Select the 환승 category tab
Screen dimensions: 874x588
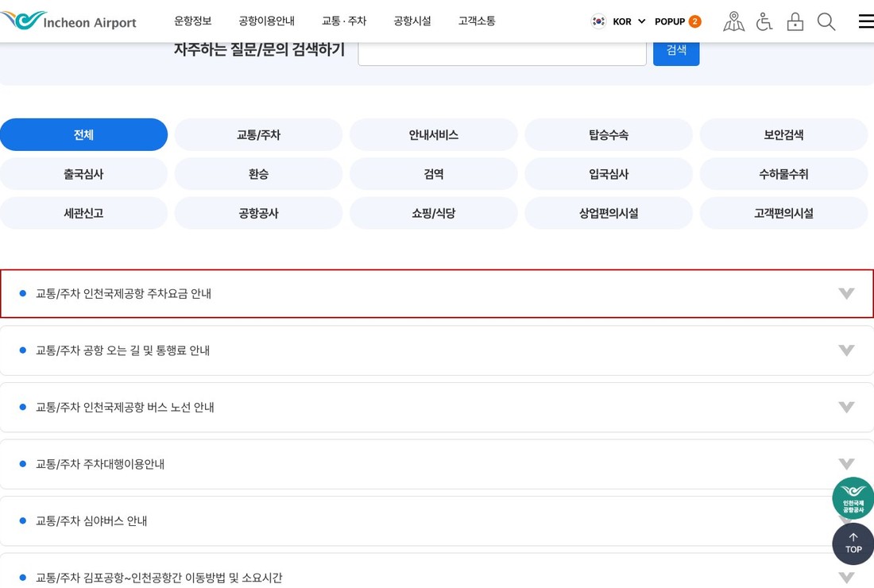pyautogui.click(x=259, y=174)
